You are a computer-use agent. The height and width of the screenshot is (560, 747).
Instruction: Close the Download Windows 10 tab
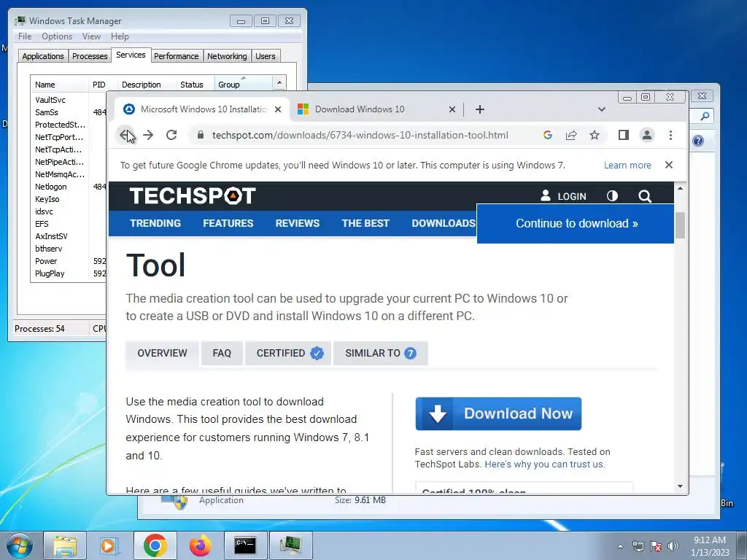[452, 109]
